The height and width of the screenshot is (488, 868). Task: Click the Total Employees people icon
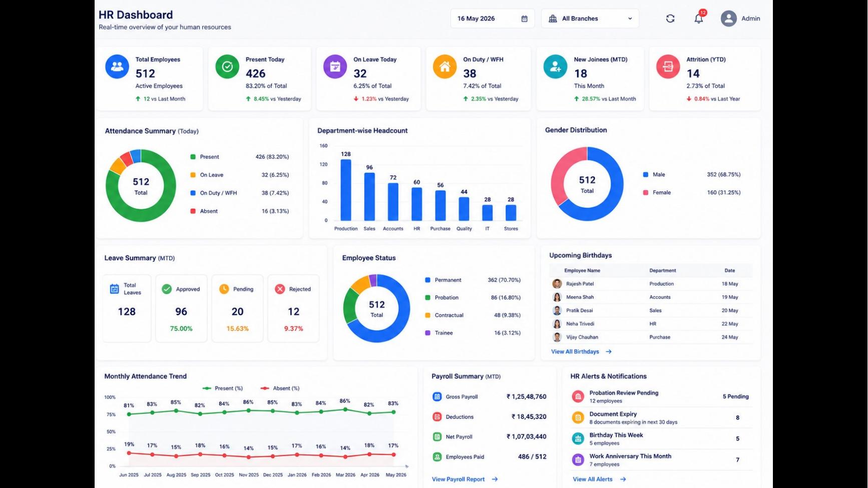pyautogui.click(x=117, y=67)
